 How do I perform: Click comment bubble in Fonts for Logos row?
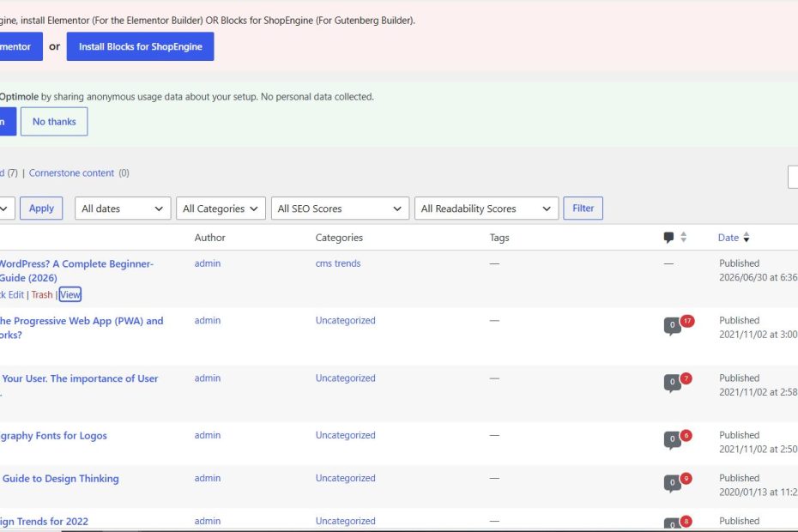click(673, 439)
